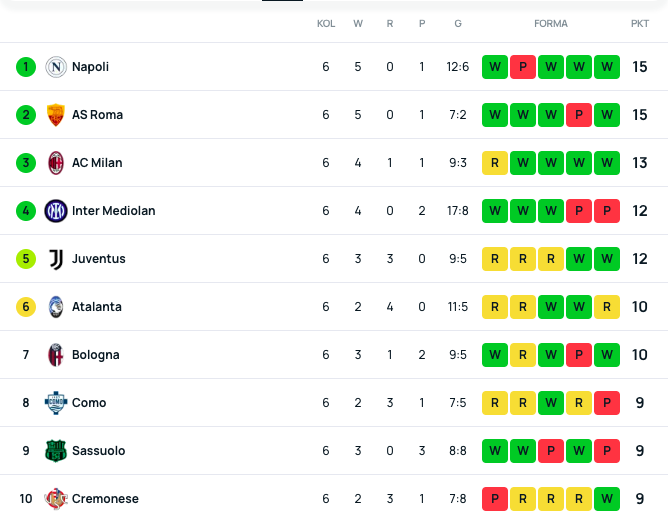Click the yellow position 6 badge
The width and height of the screenshot is (668, 520).
pyautogui.click(x=26, y=307)
